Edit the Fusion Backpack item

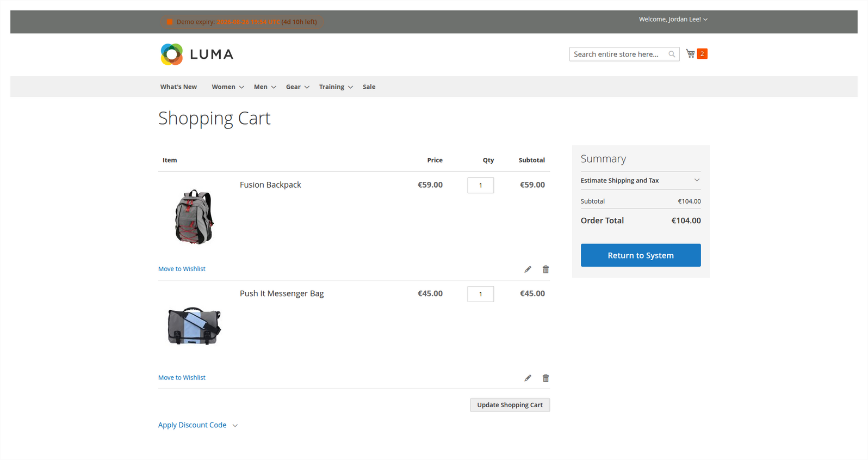pos(528,269)
